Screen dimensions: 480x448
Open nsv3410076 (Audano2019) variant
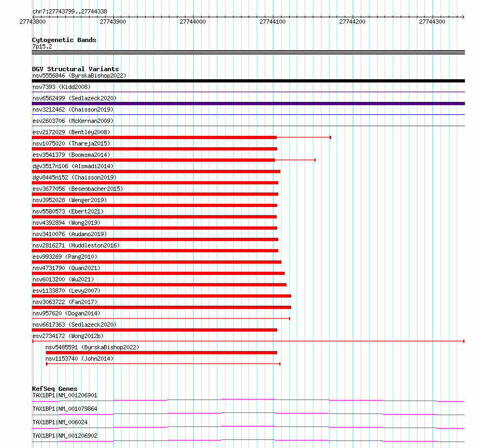pos(70,234)
